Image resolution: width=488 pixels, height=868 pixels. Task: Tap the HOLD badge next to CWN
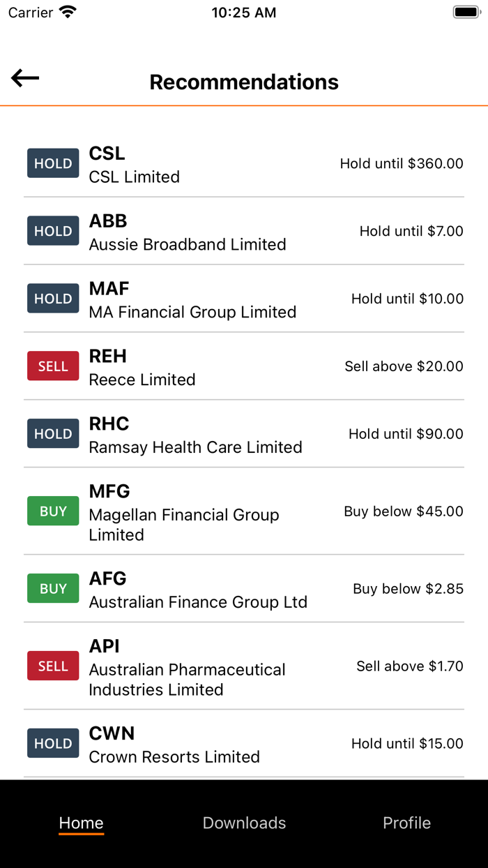(53, 744)
